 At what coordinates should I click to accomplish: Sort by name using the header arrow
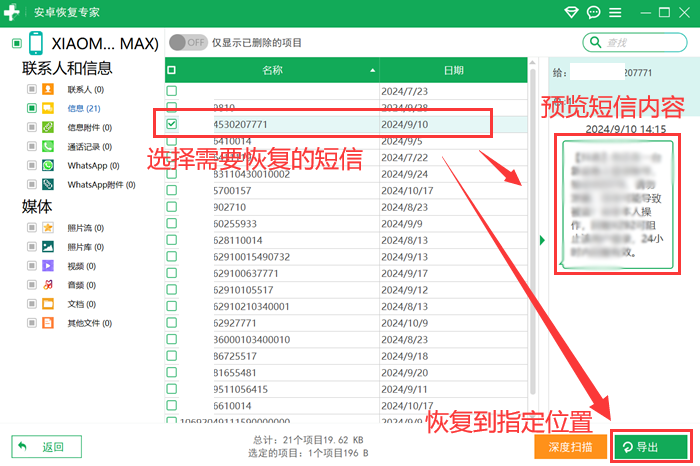pos(372,71)
